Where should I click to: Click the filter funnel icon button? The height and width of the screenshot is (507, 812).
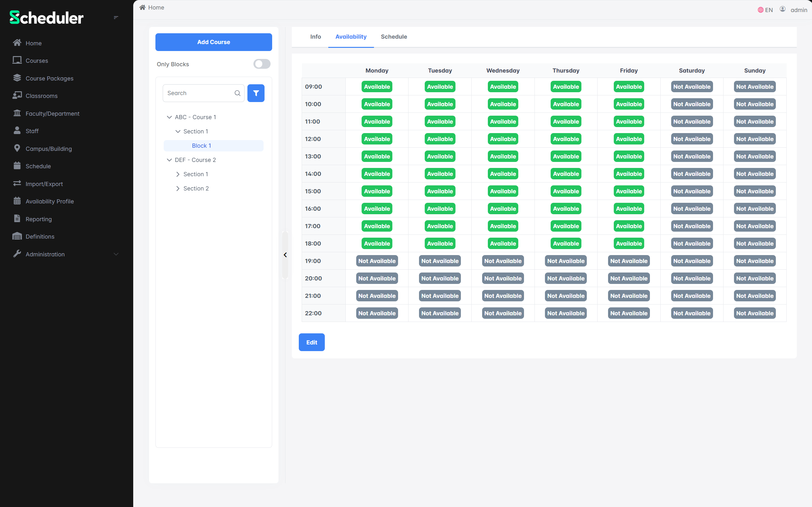(256, 93)
